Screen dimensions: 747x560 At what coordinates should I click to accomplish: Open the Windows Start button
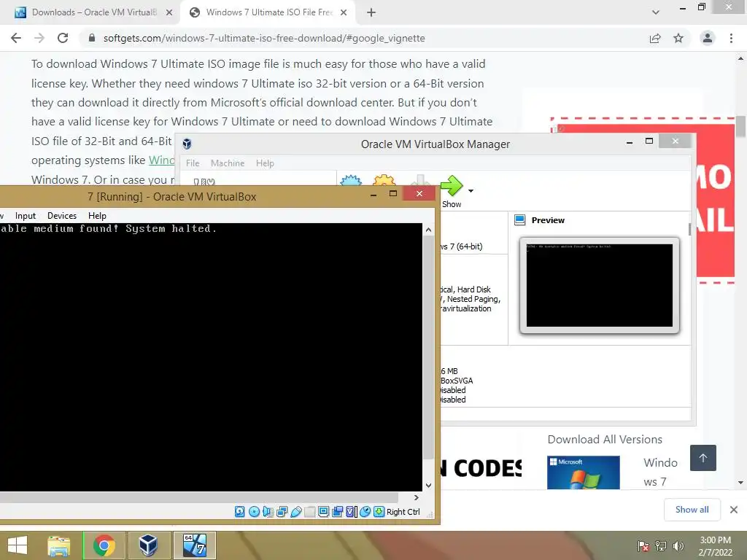pyautogui.click(x=18, y=545)
